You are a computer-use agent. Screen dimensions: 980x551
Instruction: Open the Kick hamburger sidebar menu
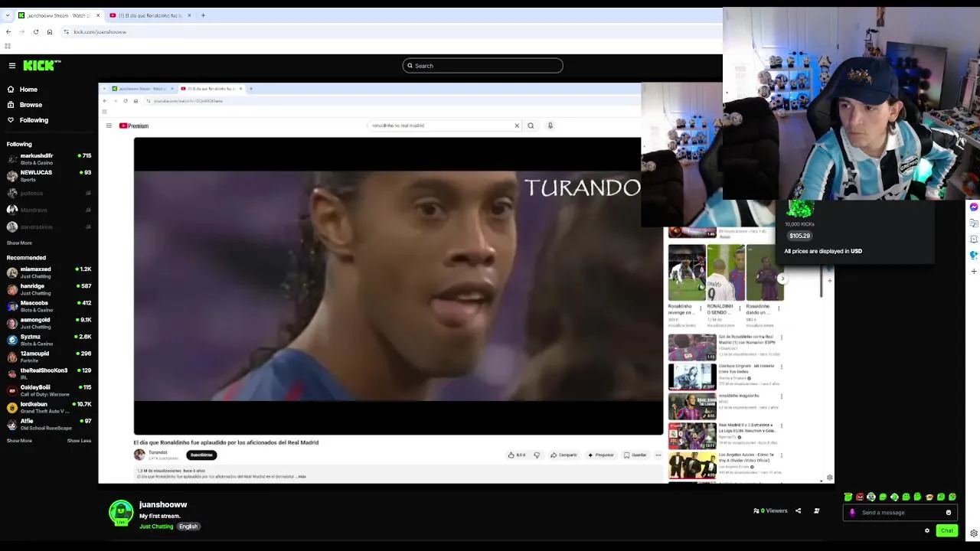pyautogui.click(x=12, y=66)
